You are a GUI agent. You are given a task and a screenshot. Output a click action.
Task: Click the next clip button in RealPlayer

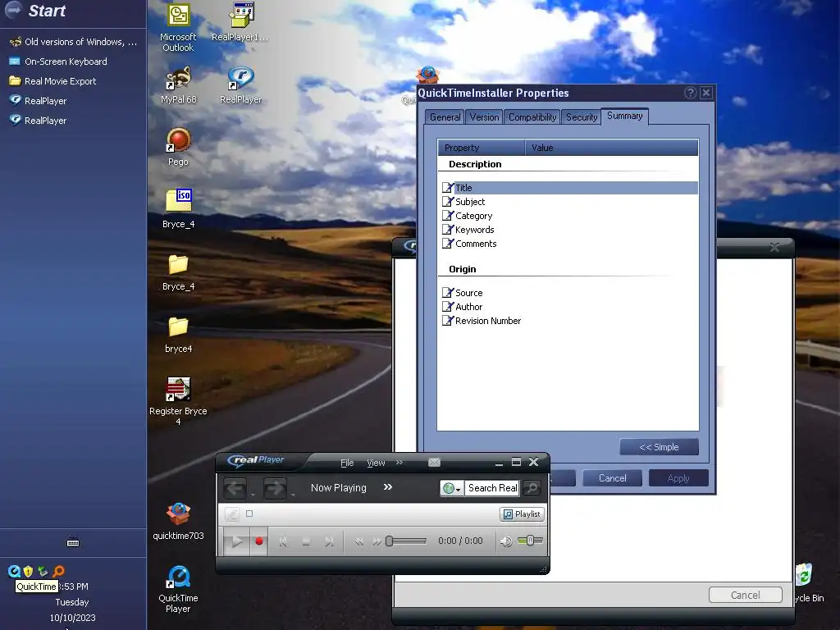[x=329, y=541]
